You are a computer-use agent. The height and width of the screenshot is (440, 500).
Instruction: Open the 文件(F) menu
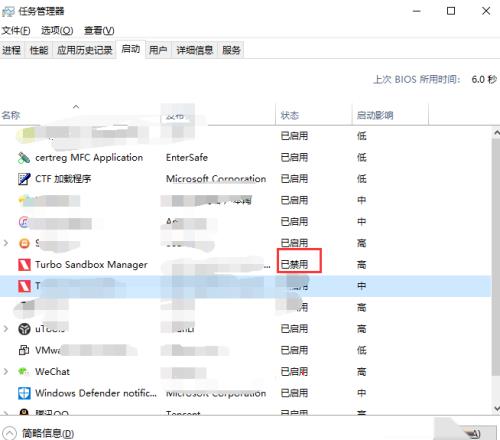click(x=16, y=31)
